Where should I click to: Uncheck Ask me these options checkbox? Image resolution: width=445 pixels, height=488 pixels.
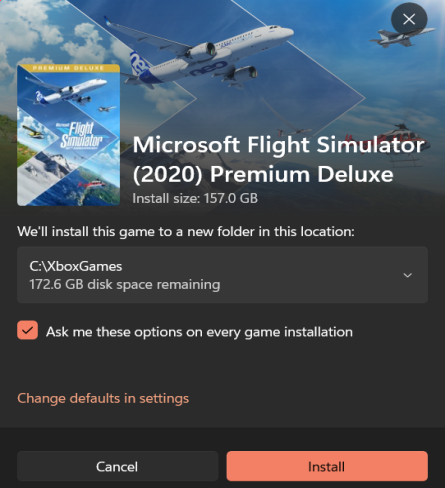coord(27,330)
